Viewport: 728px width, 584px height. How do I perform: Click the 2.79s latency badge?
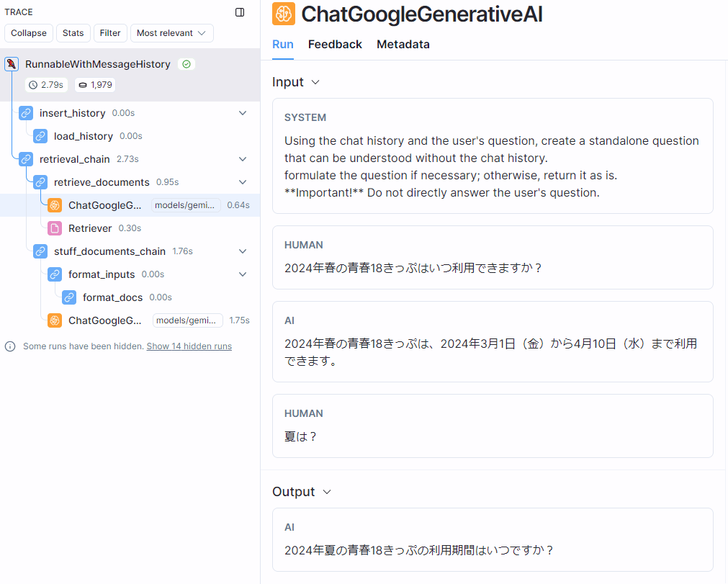click(x=46, y=85)
